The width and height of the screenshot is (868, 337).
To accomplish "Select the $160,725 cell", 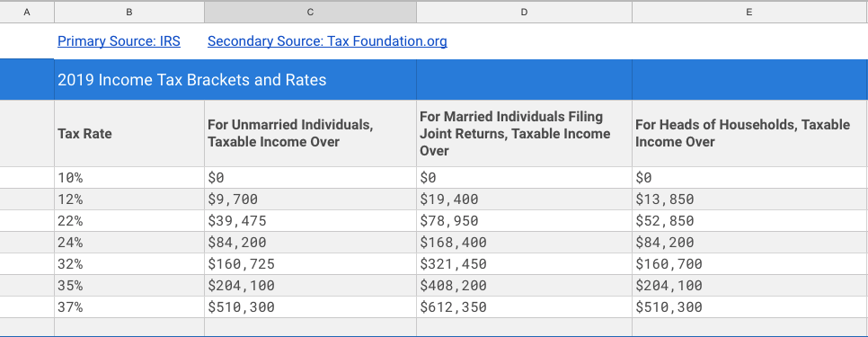I will click(310, 264).
